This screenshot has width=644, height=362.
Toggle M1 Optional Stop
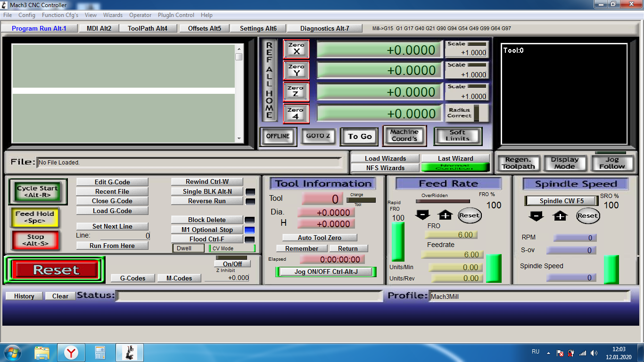tap(207, 230)
